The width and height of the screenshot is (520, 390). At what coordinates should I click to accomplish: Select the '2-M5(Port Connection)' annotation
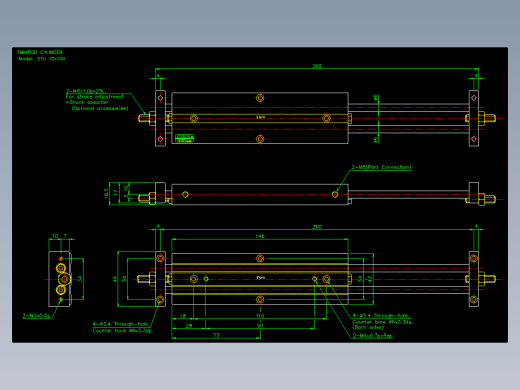click(x=381, y=167)
